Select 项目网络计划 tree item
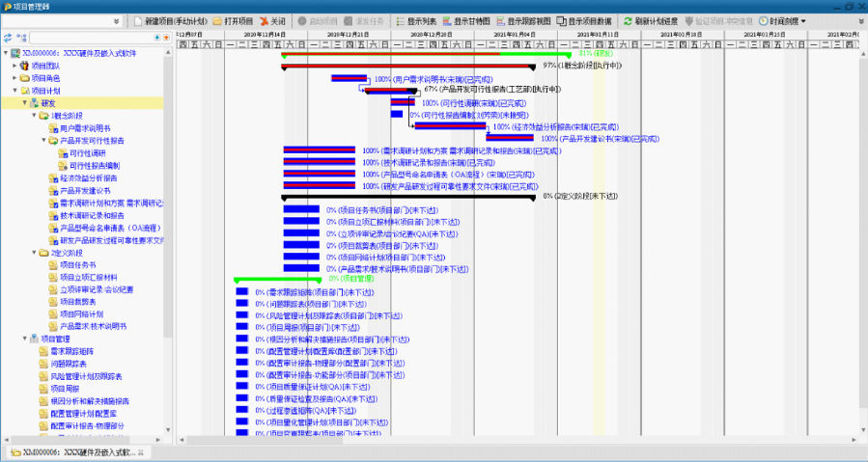The width and height of the screenshot is (868, 462). pyautogui.click(x=81, y=313)
